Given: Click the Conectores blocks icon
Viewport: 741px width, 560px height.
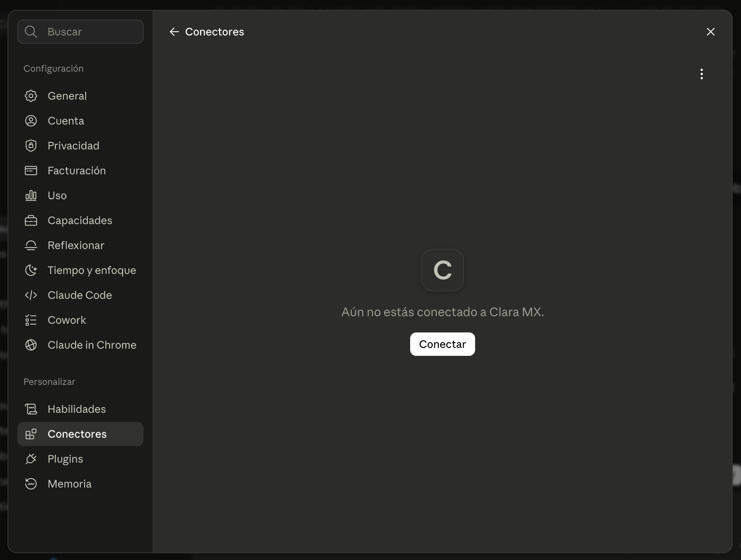Looking at the screenshot, I should 31,434.
